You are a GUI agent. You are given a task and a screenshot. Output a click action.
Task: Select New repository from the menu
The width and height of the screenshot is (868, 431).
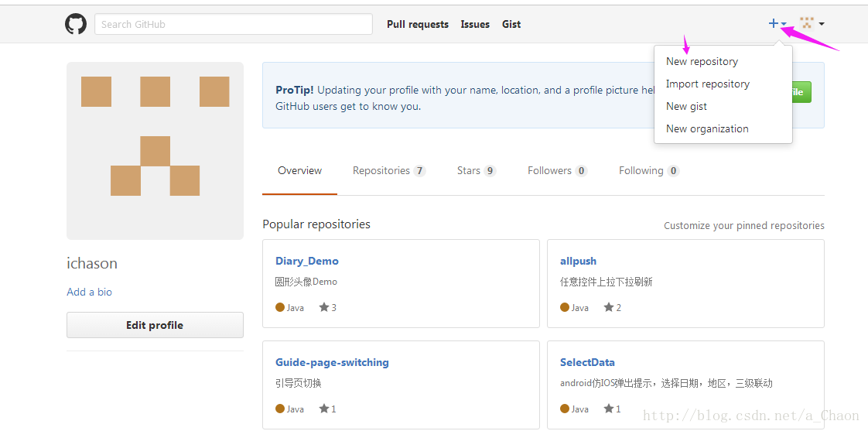pyautogui.click(x=702, y=61)
